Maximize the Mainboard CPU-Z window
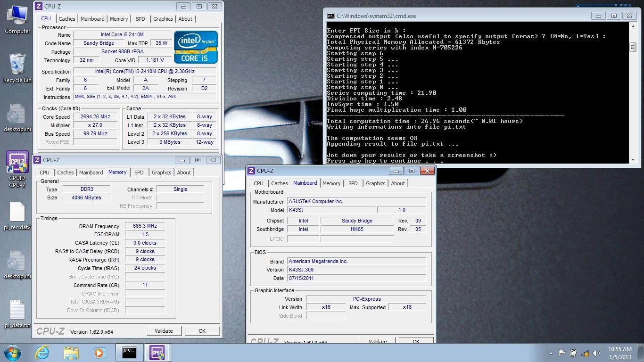The image size is (644, 362). pos(412,171)
